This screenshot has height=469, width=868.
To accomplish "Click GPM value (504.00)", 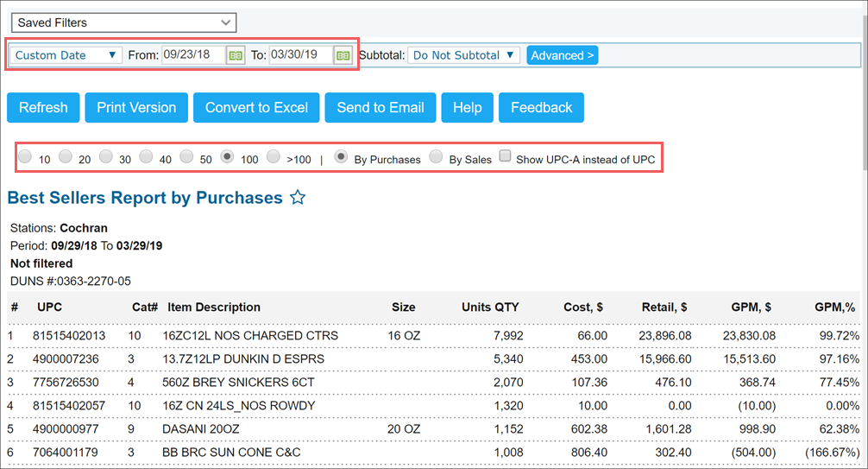I will coord(753,453).
